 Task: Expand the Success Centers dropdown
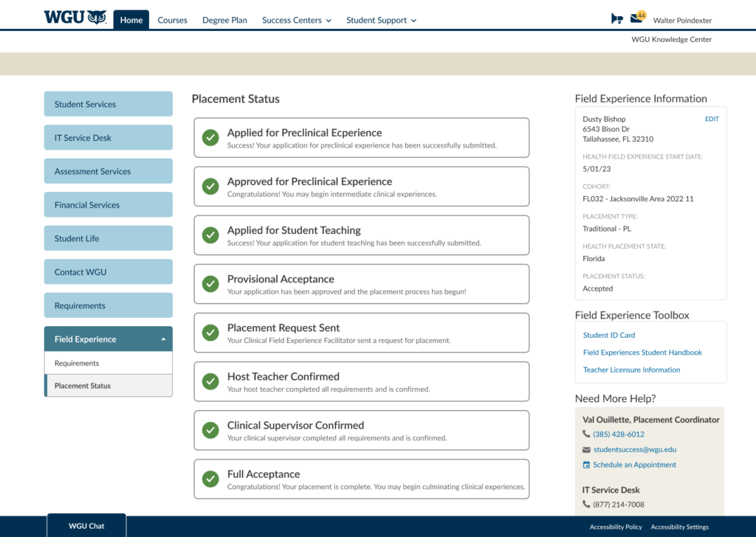(x=296, y=21)
